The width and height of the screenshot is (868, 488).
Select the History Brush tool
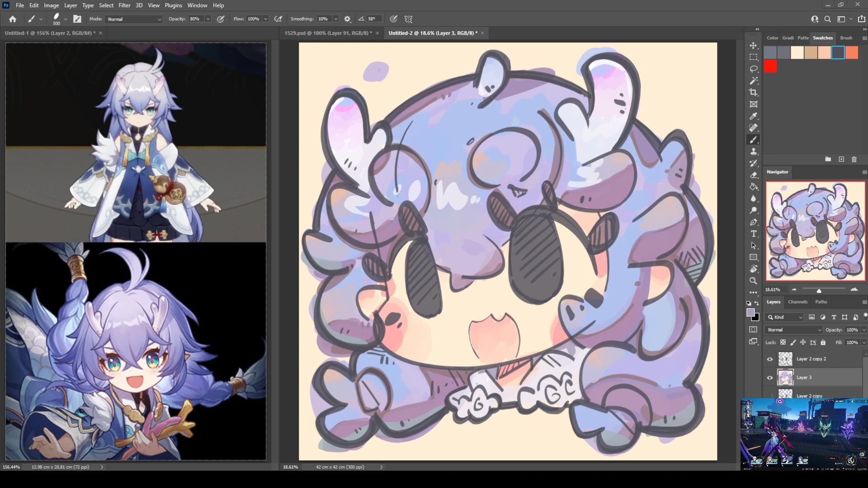[x=753, y=163]
